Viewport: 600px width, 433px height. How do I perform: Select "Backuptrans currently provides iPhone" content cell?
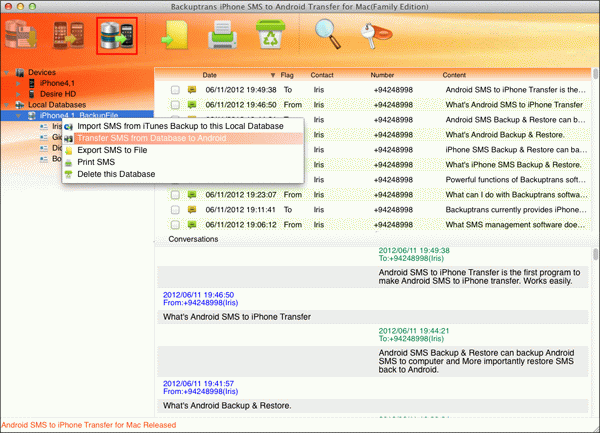point(515,210)
